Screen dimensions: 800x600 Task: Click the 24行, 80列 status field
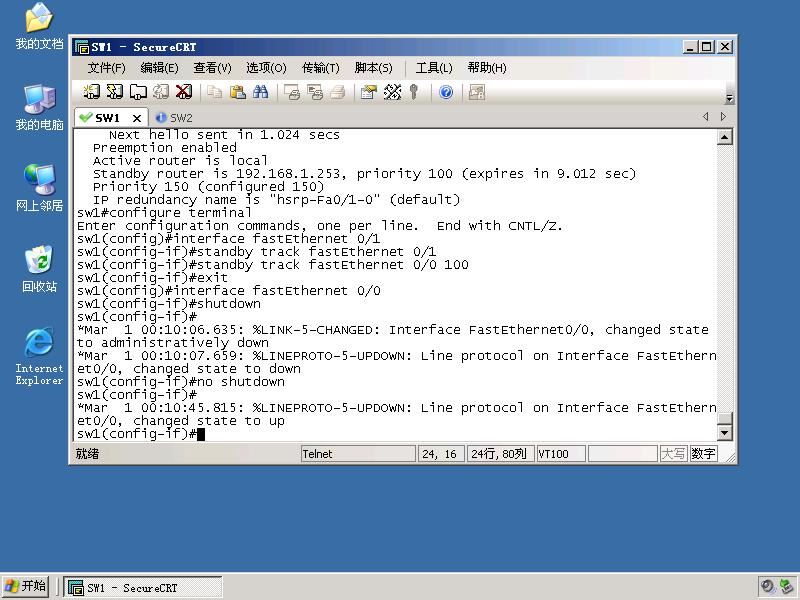tap(500, 454)
